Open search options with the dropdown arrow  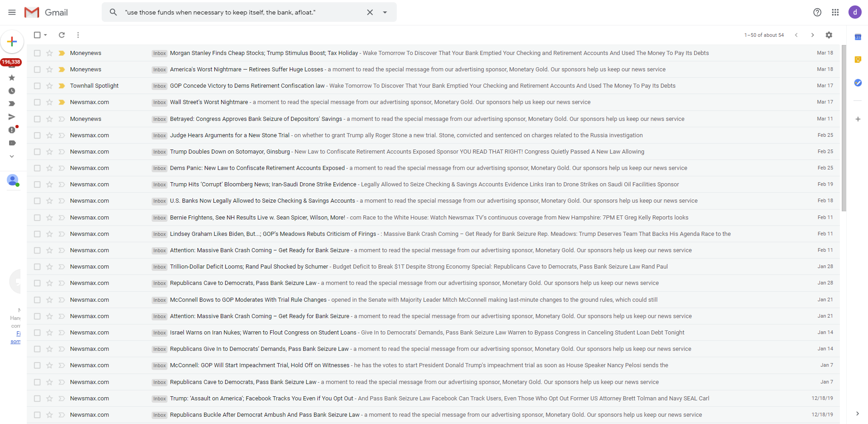point(385,12)
